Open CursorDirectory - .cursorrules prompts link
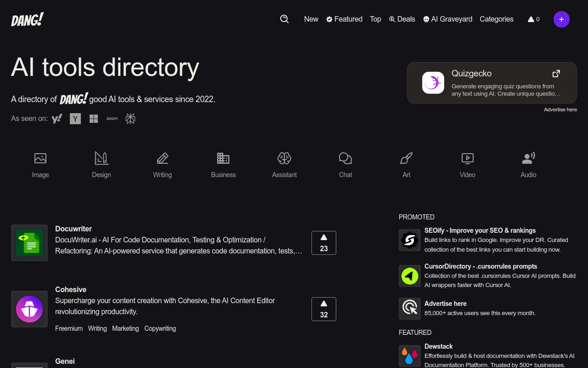The height and width of the screenshot is (368, 588). pyautogui.click(x=481, y=266)
